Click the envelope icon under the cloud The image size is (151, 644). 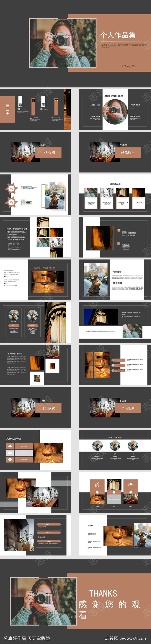(x=10, y=453)
